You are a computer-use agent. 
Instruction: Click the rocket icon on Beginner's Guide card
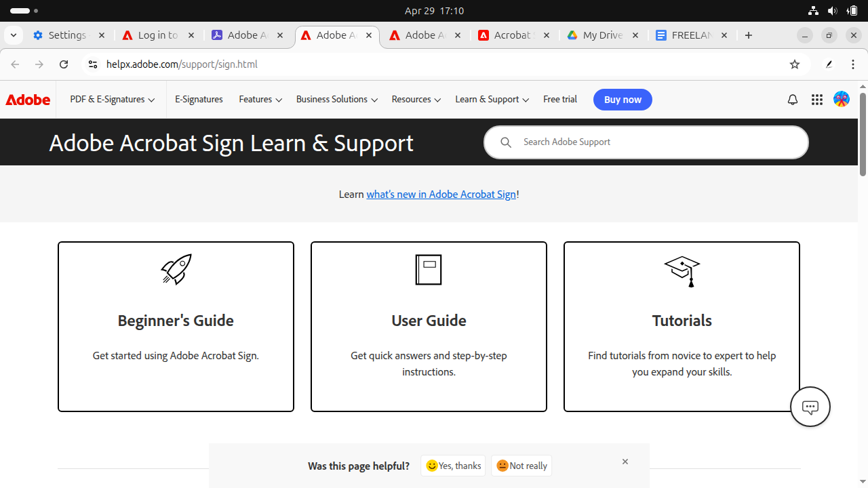pyautogui.click(x=176, y=269)
